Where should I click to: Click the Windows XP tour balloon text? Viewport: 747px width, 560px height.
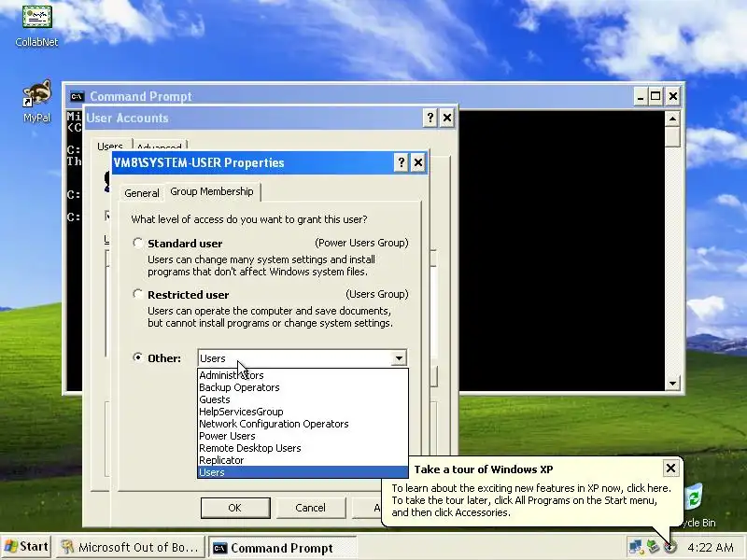point(531,500)
